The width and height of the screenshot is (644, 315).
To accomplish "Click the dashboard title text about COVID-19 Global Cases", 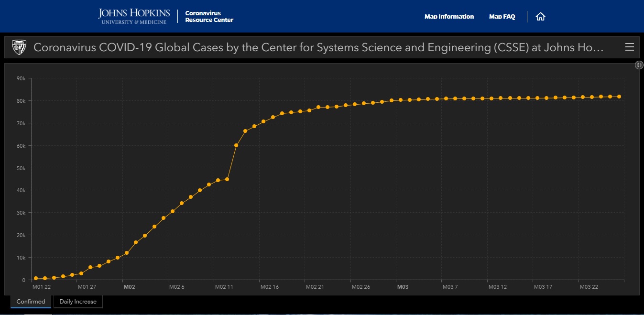I will [318, 47].
